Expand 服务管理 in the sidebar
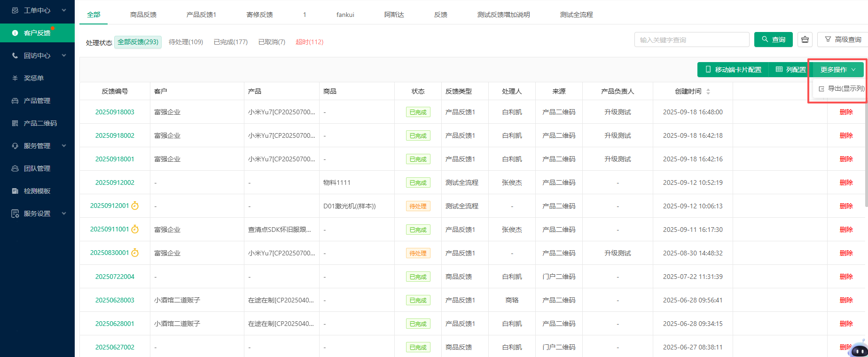Image resolution: width=868 pixels, height=357 pixels. click(38, 146)
